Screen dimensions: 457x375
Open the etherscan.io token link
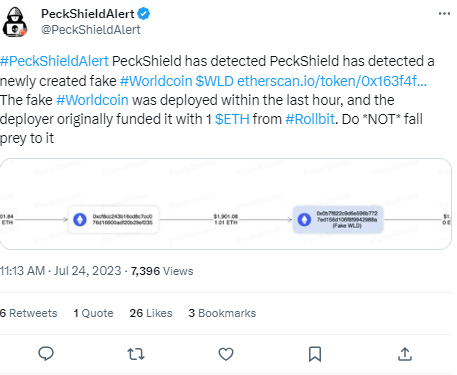tap(332, 81)
